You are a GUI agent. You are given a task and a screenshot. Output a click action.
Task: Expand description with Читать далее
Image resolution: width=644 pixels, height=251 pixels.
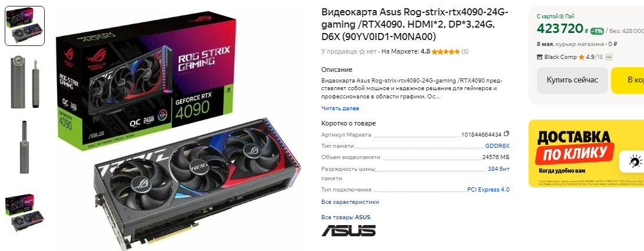pos(340,108)
